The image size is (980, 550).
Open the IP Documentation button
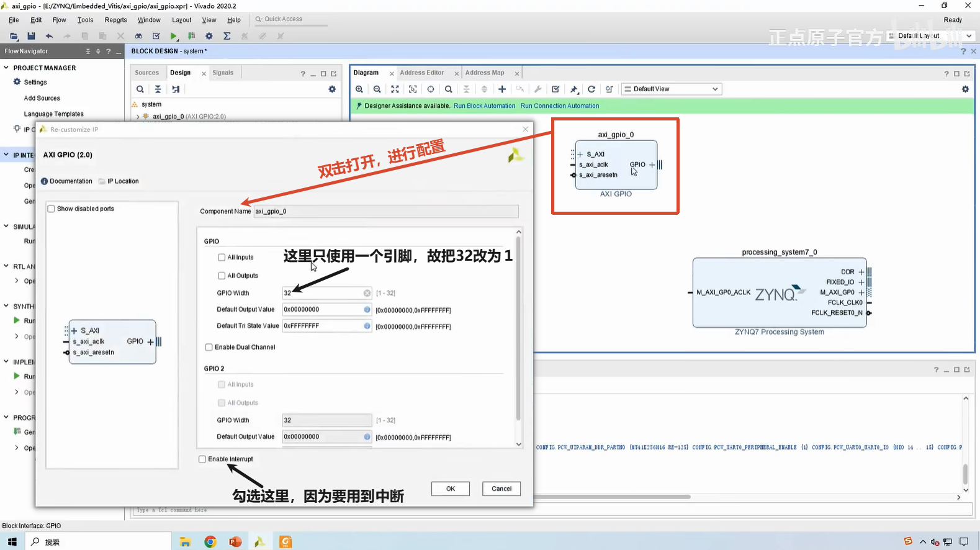click(66, 181)
